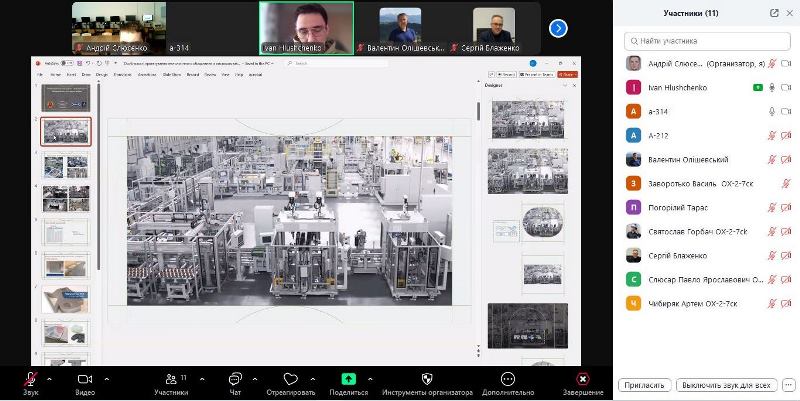Pop out the Участники panel
The width and height of the screenshot is (800, 401).
pyautogui.click(x=774, y=13)
